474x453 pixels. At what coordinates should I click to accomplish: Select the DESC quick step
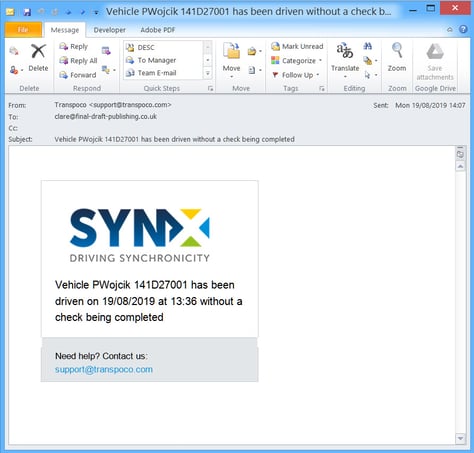(163, 47)
